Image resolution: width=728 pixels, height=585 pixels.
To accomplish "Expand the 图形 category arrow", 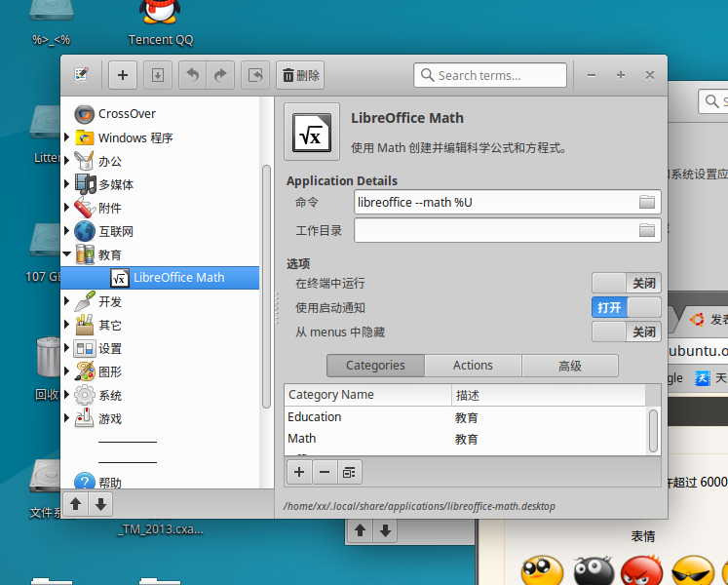I will [x=66, y=370].
